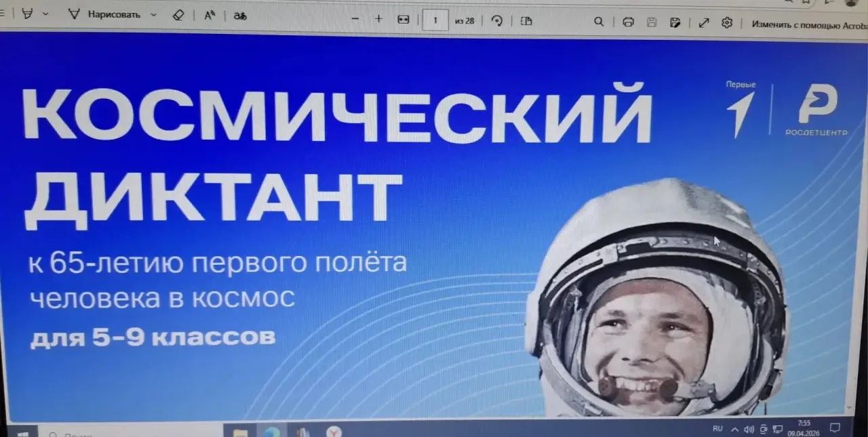This screenshot has width=868, height=437.
Task: Open the PDF search tool
Action: (599, 22)
